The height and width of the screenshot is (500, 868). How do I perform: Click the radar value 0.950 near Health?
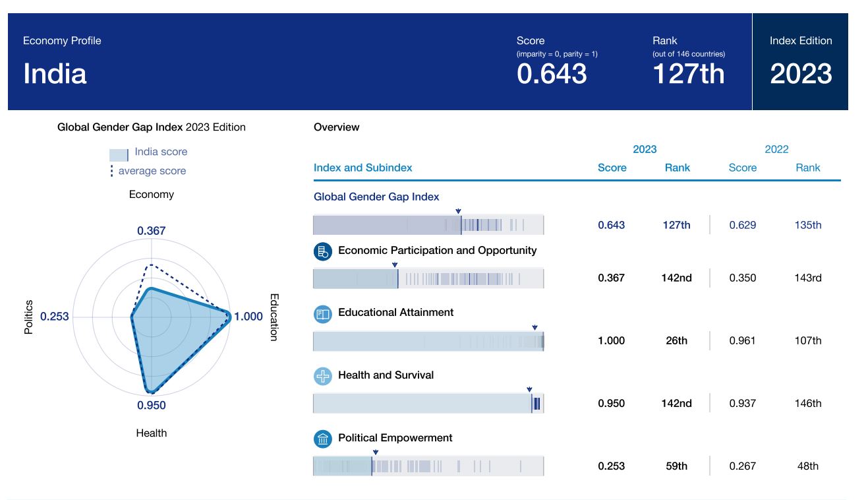(152, 406)
